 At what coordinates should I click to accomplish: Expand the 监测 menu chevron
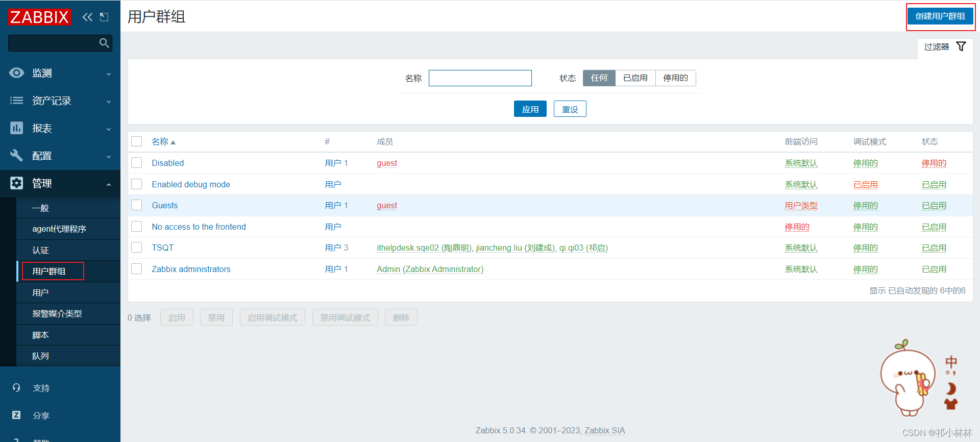(x=109, y=74)
